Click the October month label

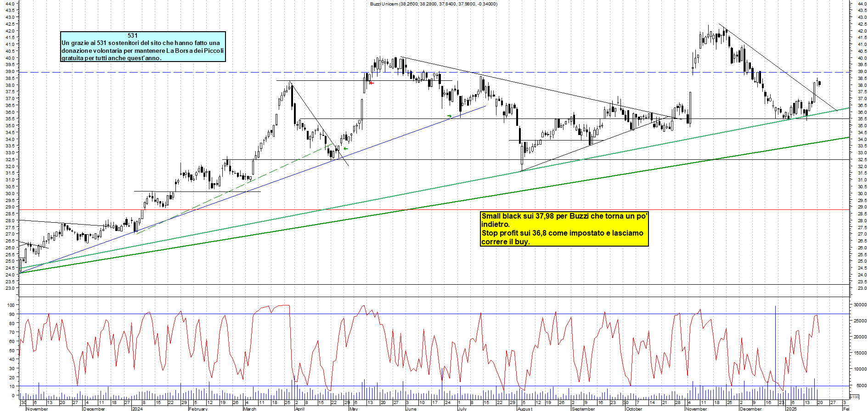click(x=634, y=409)
